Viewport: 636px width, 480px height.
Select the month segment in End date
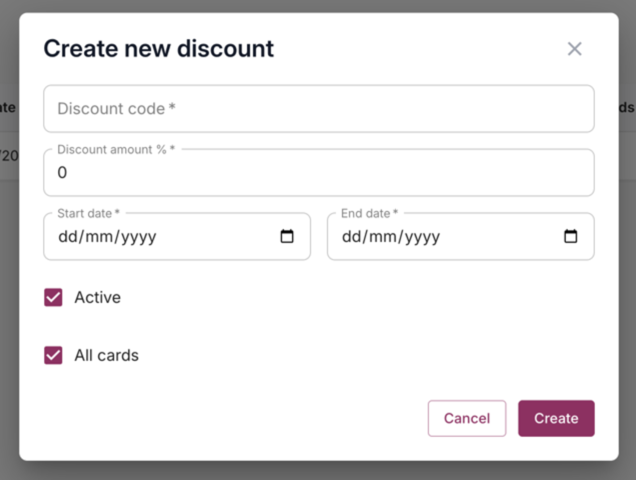[384, 237]
